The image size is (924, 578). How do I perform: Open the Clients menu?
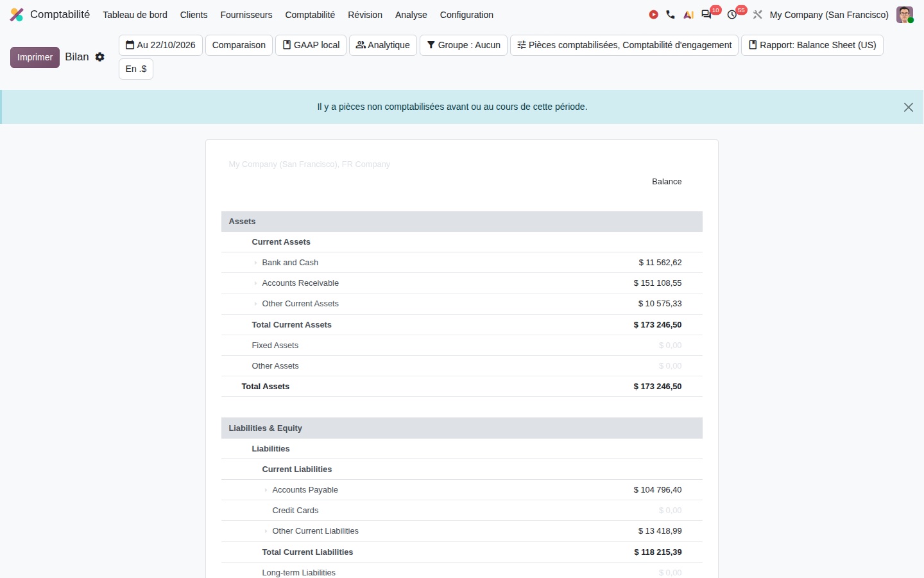(194, 15)
